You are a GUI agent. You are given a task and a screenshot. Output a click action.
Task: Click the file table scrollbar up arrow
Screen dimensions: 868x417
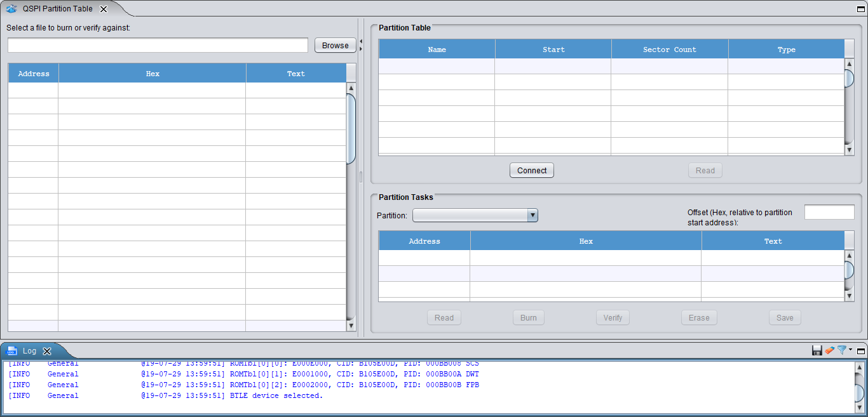(351, 88)
